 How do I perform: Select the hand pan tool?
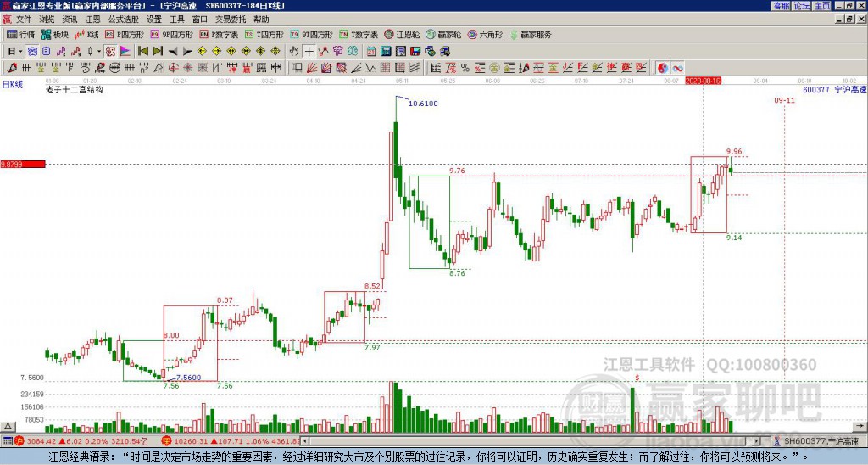(x=294, y=52)
